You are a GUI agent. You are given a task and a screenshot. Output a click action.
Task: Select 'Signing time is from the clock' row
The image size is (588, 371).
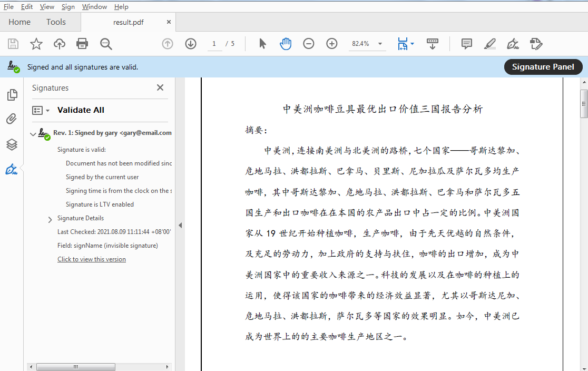click(119, 191)
